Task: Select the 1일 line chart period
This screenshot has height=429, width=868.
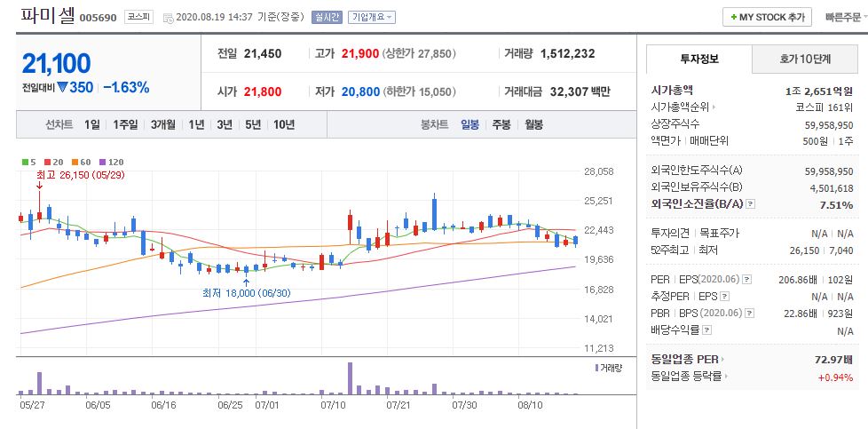Action: (92, 124)
